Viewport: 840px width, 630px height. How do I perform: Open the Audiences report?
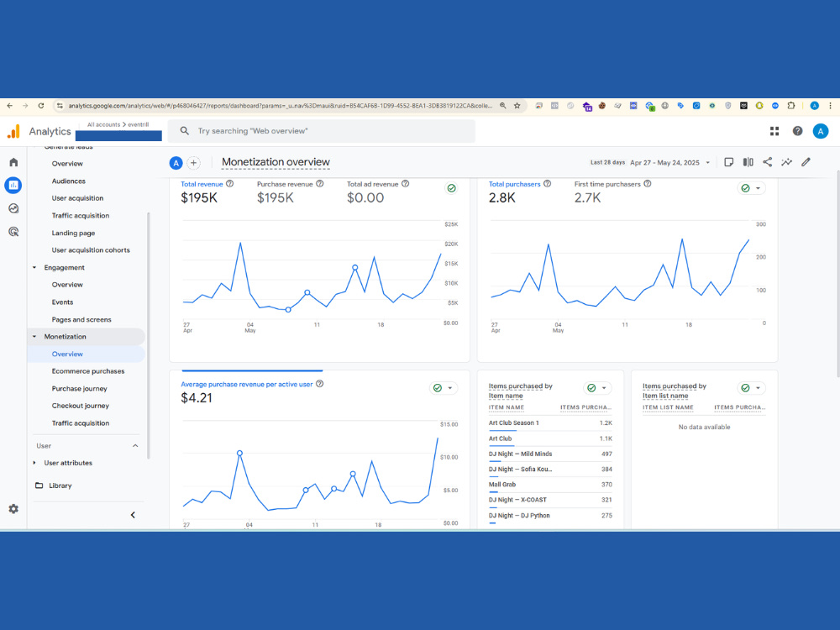click(69, 181)
